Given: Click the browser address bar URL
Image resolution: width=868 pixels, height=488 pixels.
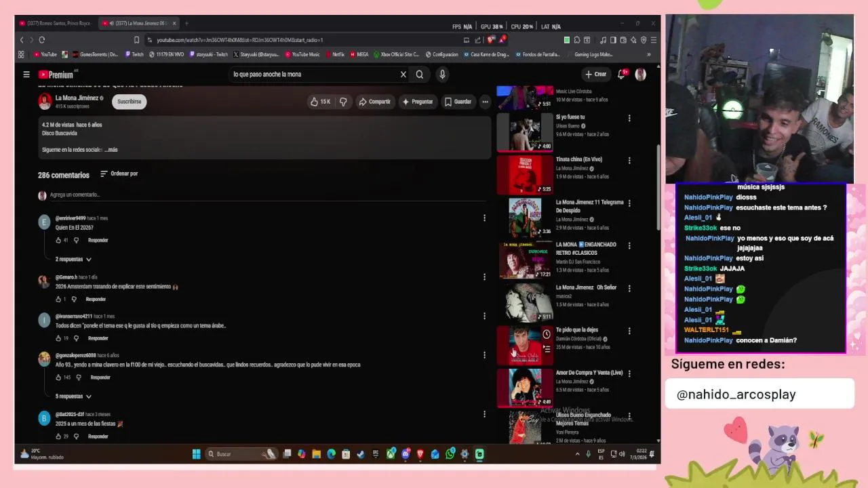Looking at the screenshot, I should point(239,40).
